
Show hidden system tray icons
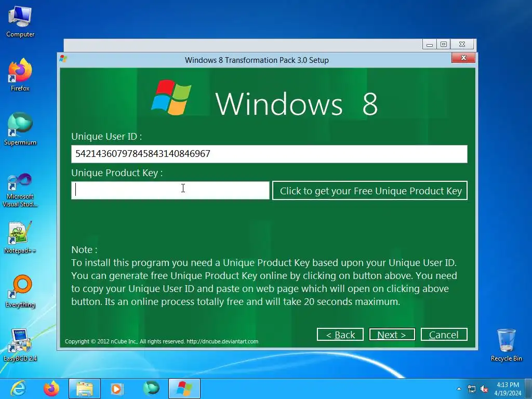pyautogui.click(x=459, y=389)
